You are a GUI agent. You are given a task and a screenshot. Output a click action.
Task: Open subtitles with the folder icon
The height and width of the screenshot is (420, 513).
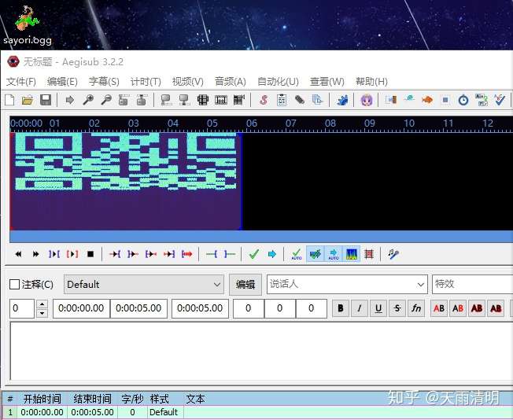click(x=28, y=100)
